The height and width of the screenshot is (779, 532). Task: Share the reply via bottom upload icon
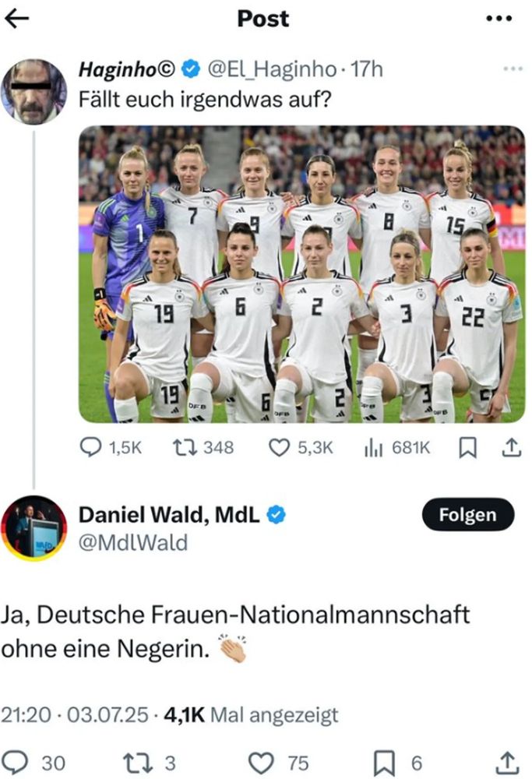tap(508, 763)
